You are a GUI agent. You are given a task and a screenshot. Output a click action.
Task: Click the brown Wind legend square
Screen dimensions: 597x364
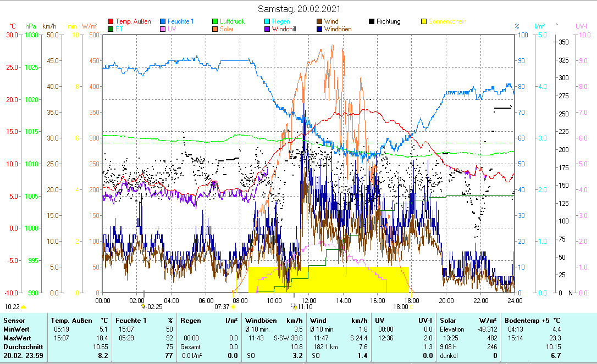click(x=319, y=21)
